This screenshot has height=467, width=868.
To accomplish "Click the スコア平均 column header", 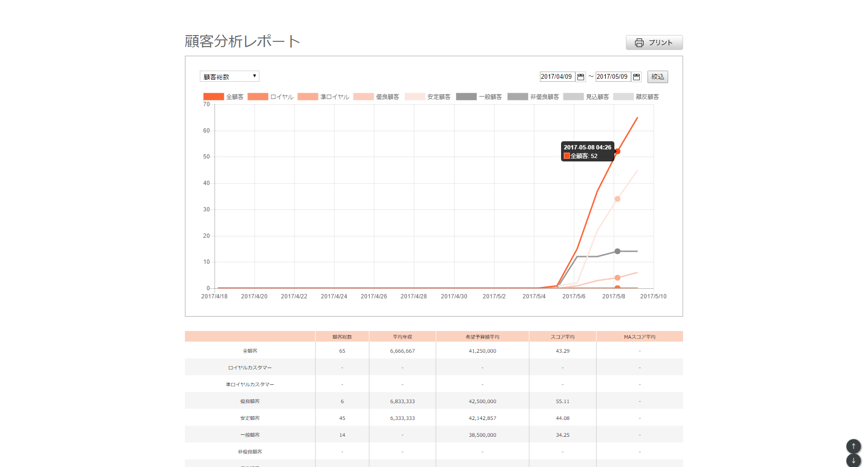I will click(562, 337).
